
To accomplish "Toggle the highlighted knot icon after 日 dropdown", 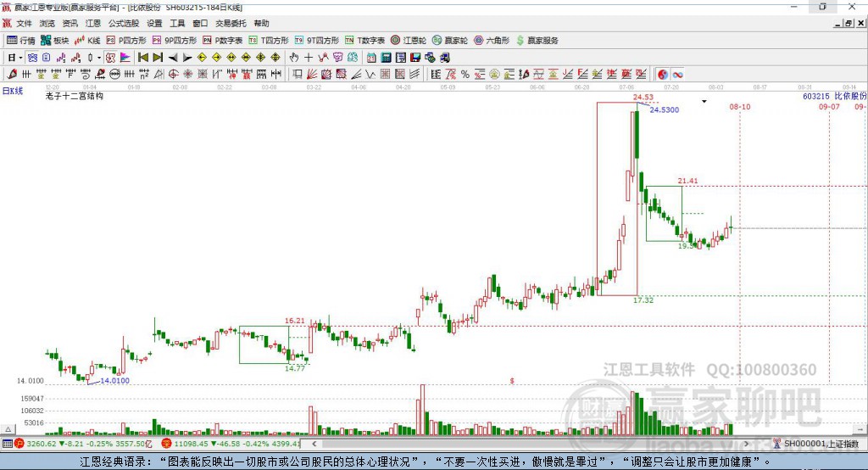I will click(33, 58).
